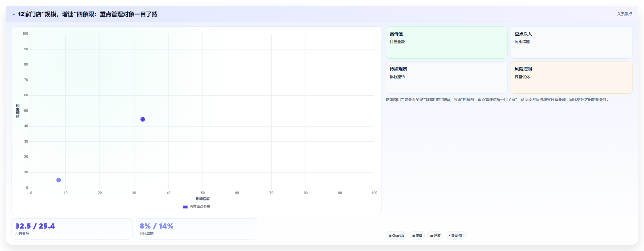Click the 实施难度 y-axis title
The image size is (644, 251).
pyautogui.click(x=18, y=111)
